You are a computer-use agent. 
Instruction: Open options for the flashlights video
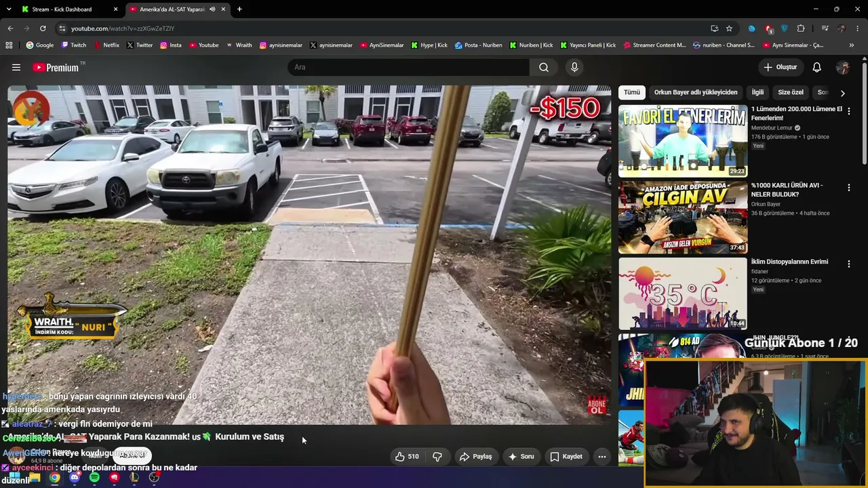tap(848, 110)
